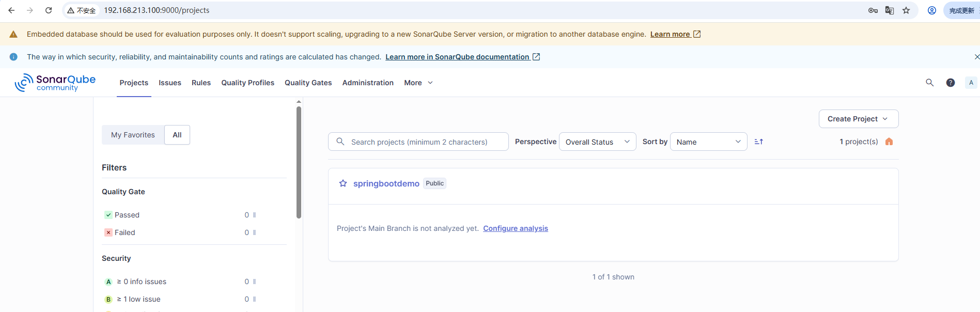Expand the Create Project dropdown
The width and height of the screenshot is (980, 312).
point(858,119)
